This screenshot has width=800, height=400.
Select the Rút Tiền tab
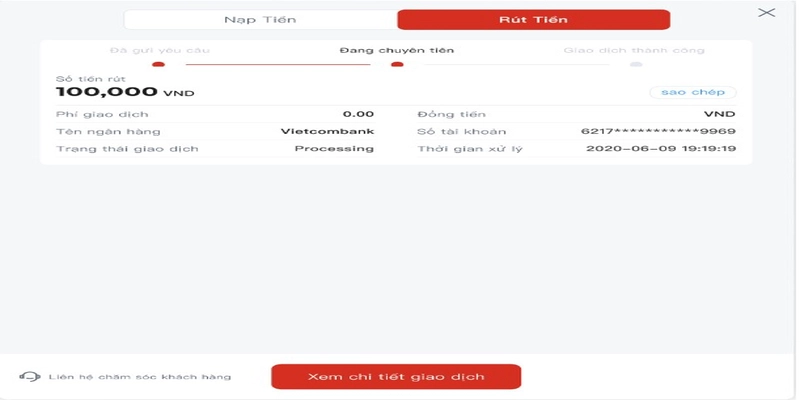pos(534,20)
